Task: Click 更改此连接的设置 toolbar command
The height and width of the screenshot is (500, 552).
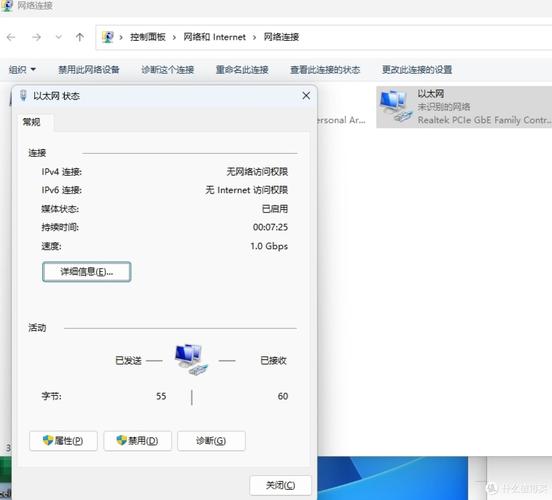Action: tap(417, 70)
